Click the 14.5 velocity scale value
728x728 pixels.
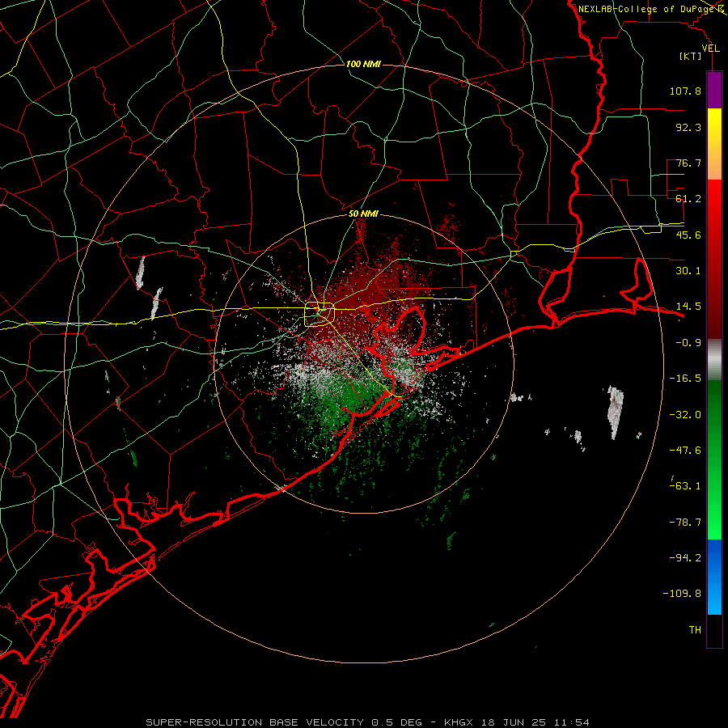click(688, 307)
